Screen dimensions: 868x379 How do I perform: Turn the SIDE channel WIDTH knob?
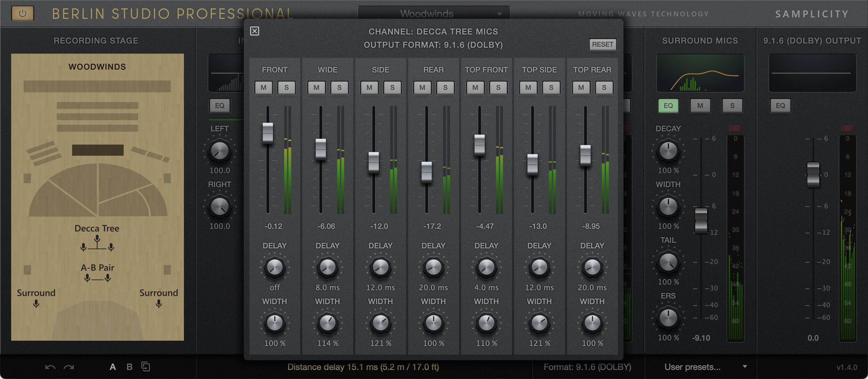pyautogui.click(x=380, y=324)
